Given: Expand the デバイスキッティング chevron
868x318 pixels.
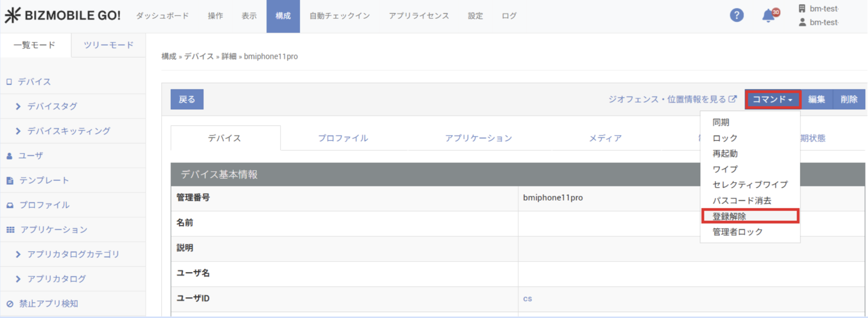Looking at the screenshot, I should click(18, 131).
